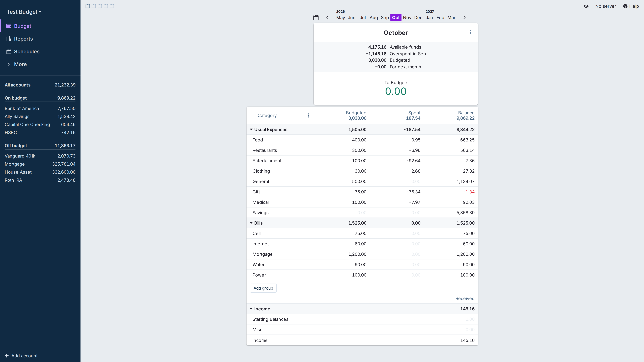
Task: Open Category column three-dot menu
Action: pos(308,115)
